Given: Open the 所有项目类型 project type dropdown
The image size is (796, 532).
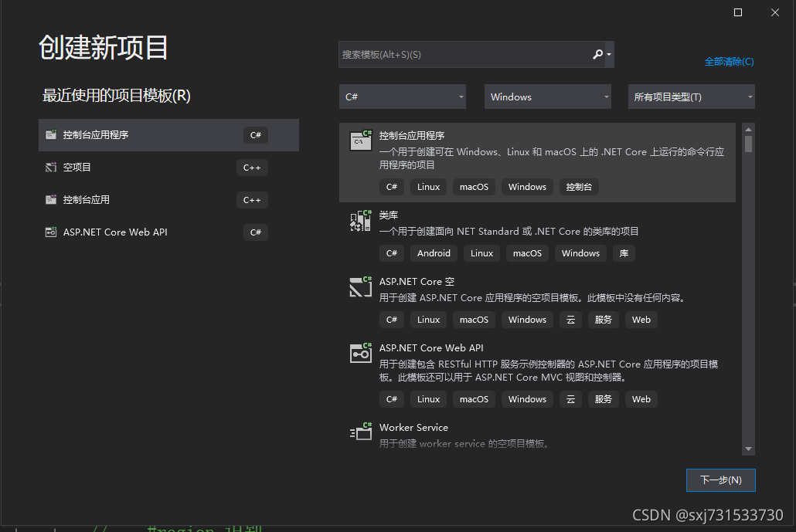Looking at the screenshot, I should click(692, 97).
